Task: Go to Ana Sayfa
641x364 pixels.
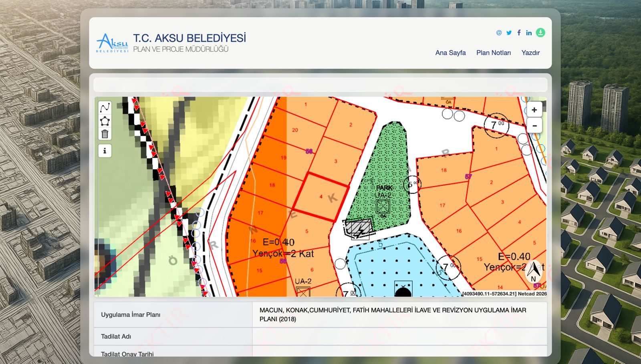Action: pyautogui.click(x=450, y=53)
